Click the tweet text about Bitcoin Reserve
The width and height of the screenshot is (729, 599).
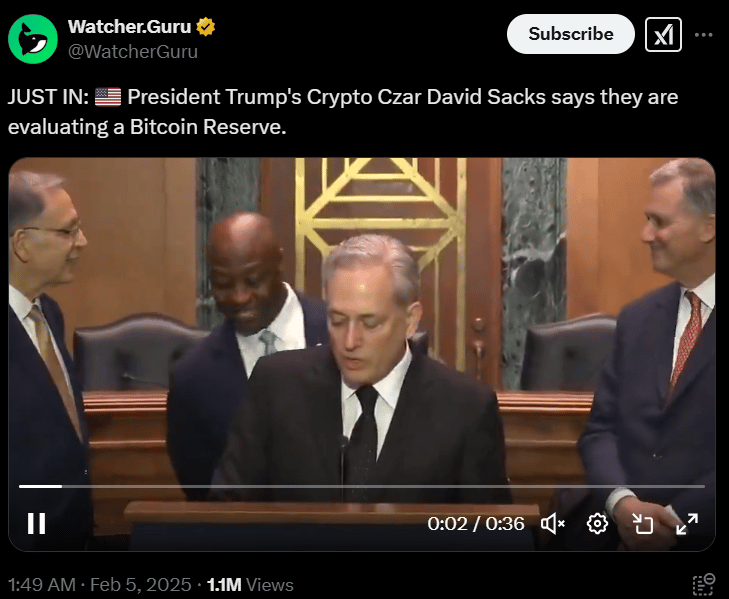pyautogui.click(x=343, y=112)
